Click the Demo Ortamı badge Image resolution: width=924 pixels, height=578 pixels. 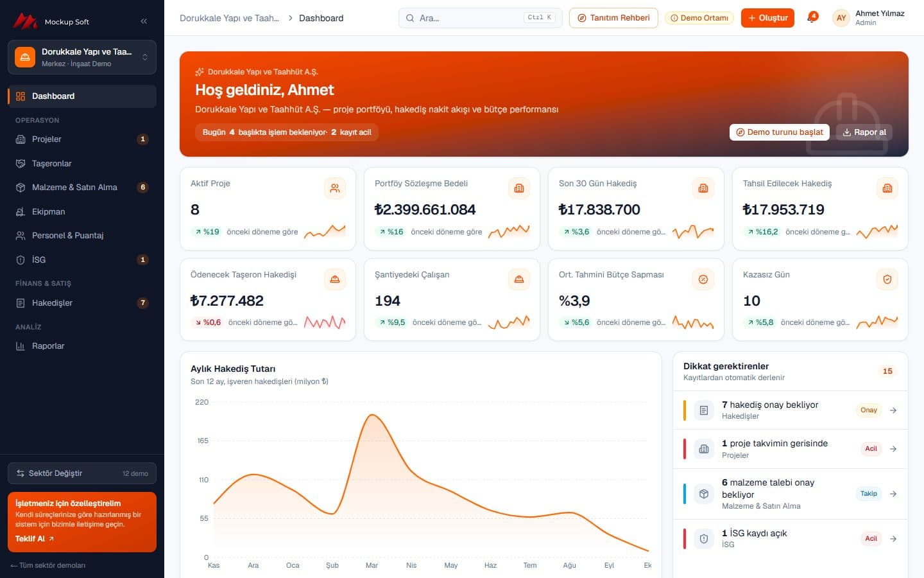pos(699,18)
